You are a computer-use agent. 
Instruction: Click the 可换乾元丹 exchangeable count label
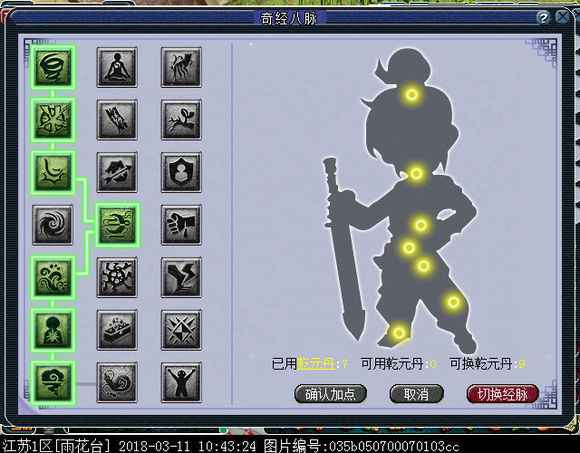[488, 364]
